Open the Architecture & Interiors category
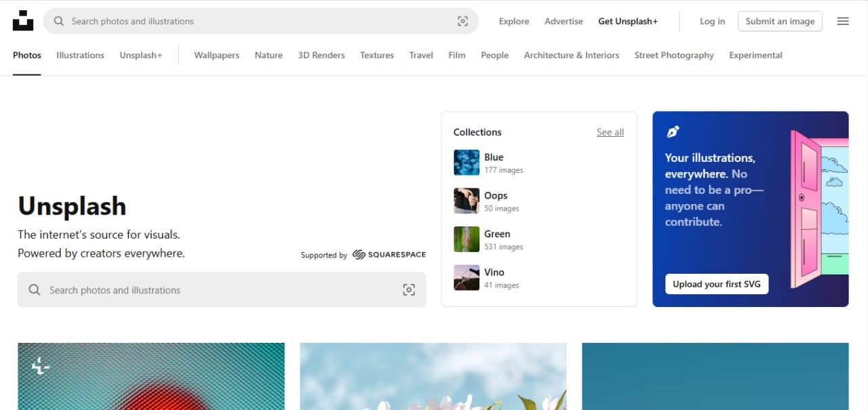Image resolution: width=868 pixels, height=410 pixels. point(572,55)
